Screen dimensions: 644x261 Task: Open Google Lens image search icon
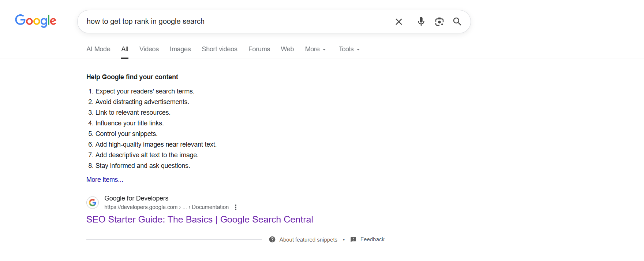tap(439, 22)
